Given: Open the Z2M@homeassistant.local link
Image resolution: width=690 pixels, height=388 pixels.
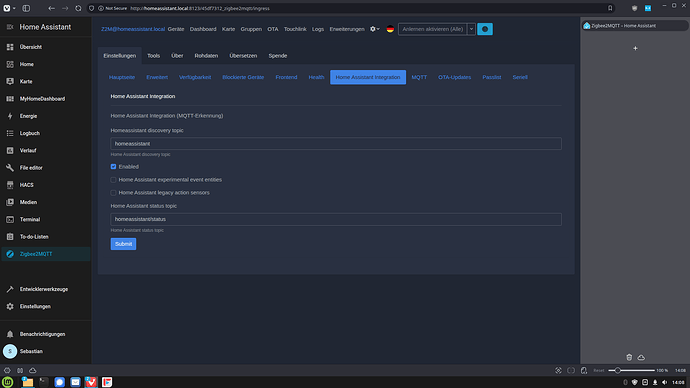Looking at the screenshot, I should click(133, 29).
